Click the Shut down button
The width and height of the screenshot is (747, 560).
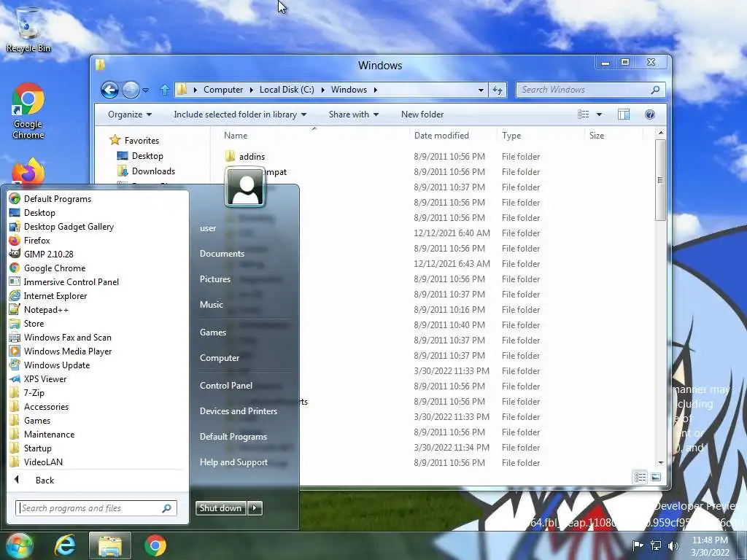tap(221, 508)
